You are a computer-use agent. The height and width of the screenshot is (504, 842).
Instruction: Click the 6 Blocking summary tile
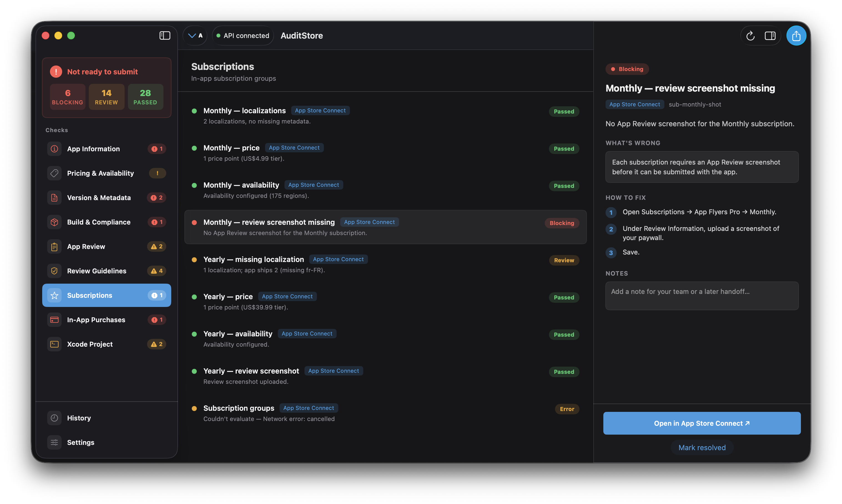pos(67,97)
